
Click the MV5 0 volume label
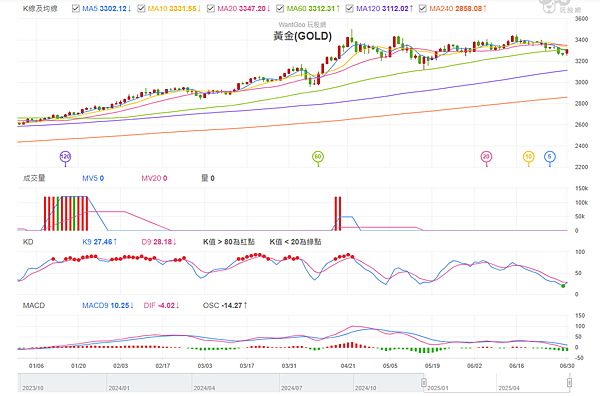[x=93, y=178]
